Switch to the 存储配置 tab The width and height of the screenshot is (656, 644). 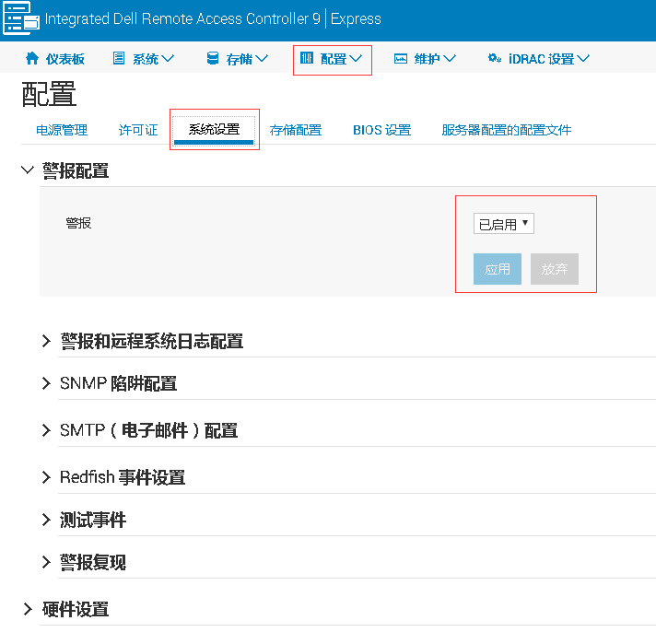(x=296, y=130)
